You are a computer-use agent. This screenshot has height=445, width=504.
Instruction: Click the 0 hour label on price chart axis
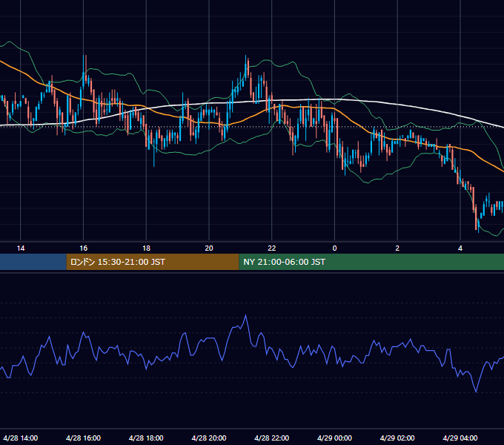click(334, 248)
